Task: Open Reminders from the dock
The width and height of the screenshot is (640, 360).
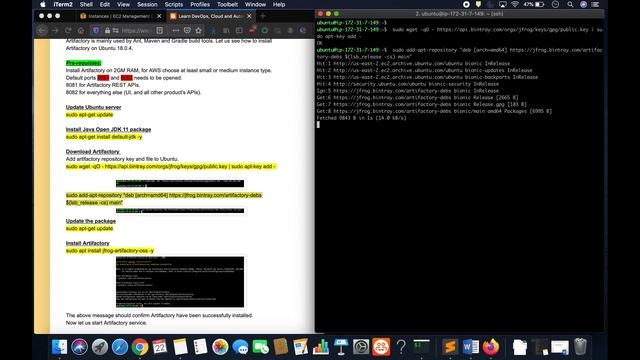Action: pyautogui.click(x=200, y=347)
